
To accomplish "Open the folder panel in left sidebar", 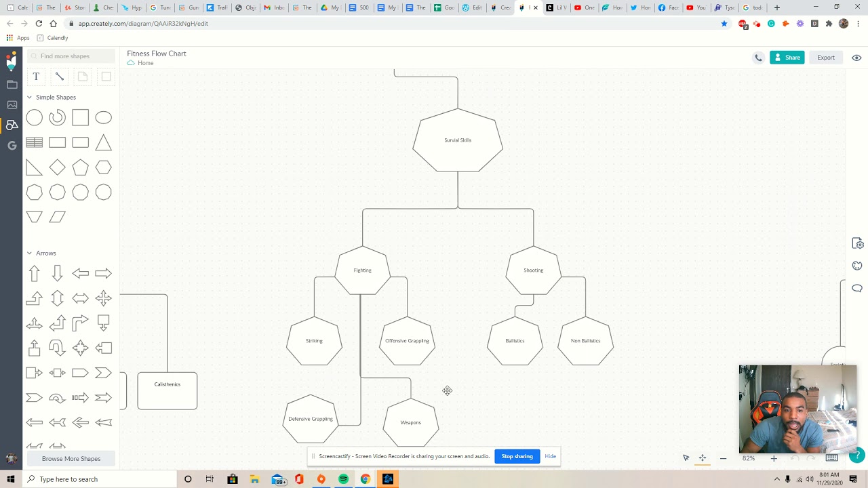I will [12, 85].
